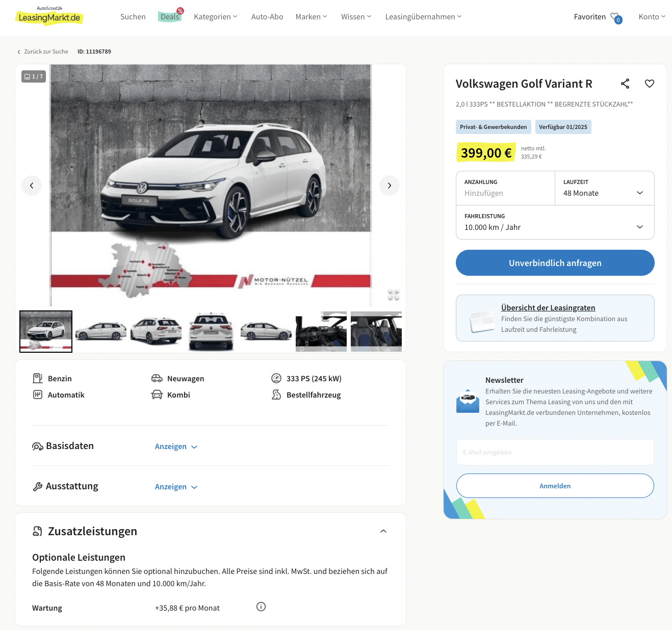The height and width of the screenshot is (630, 672).
Task: Add Golf Variant R to favorites heart
Action: pyautogui.click(x=650, y=84)
